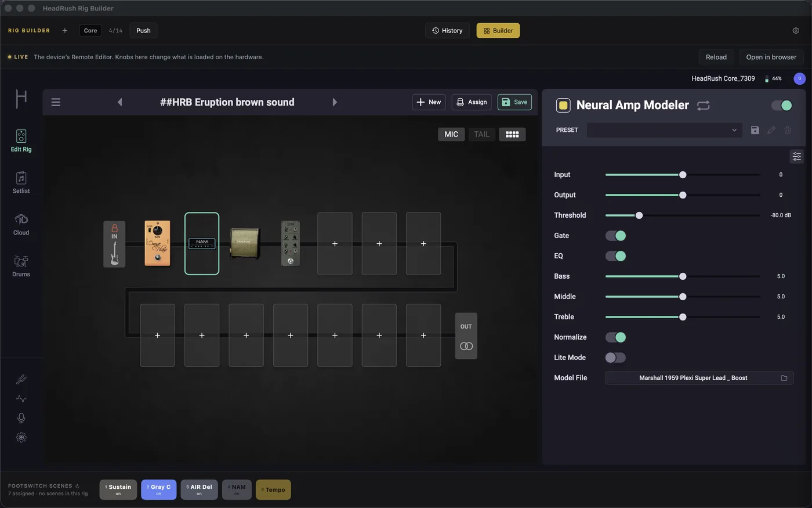The height and width of the screenshot is (508, 812).
Task: Click the pencil rename preset icon
Action: tap(771, 130)
